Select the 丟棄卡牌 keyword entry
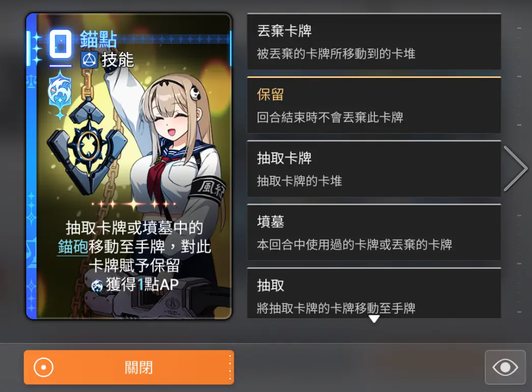The image size is (532, 392). pyautogui.click(x=374, y=41)
